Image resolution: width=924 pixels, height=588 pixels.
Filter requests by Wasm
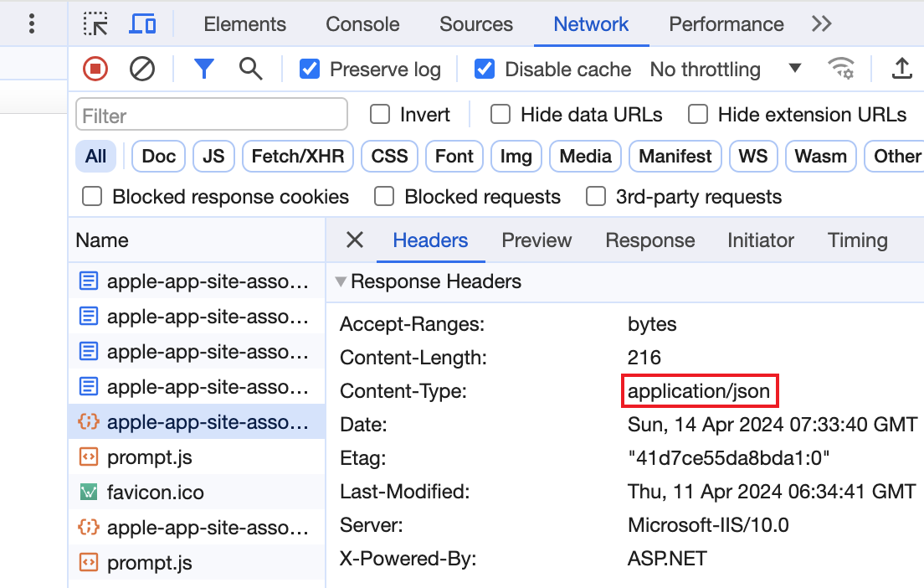click(821, 157)
